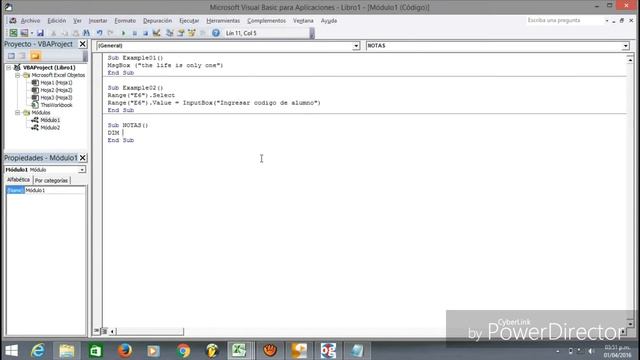Open the Windows Start button
The width and height of the screenshot is (640, 360).
pos(11,351)
